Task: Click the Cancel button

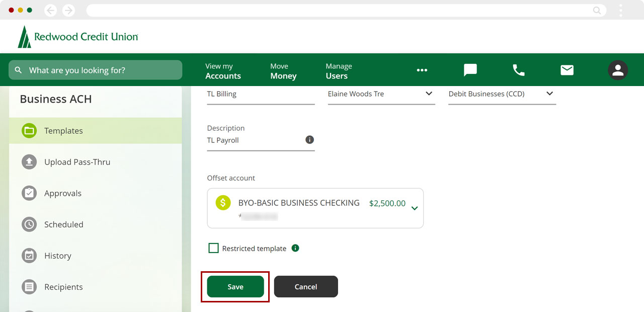Action: point(306,287)
